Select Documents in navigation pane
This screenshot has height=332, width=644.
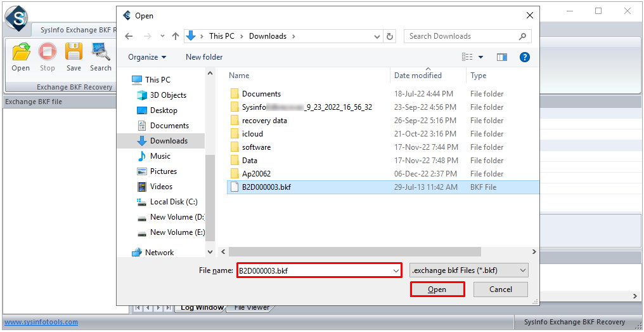pyautogui.click(x=169, y=126)
